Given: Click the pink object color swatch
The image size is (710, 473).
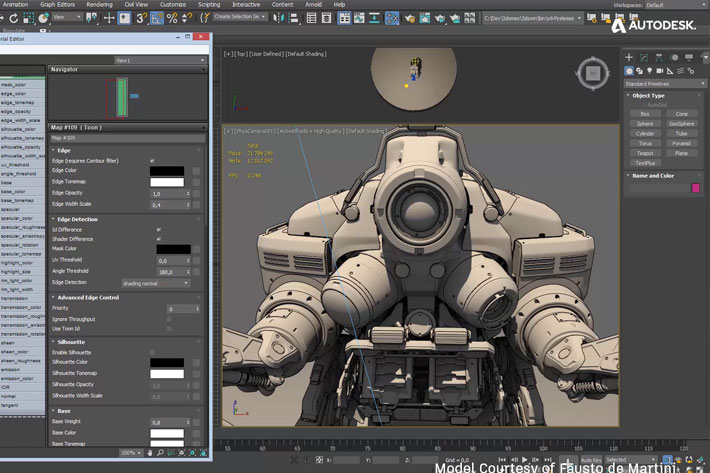Looking at the screenshot, I should [x=696, y=187].
